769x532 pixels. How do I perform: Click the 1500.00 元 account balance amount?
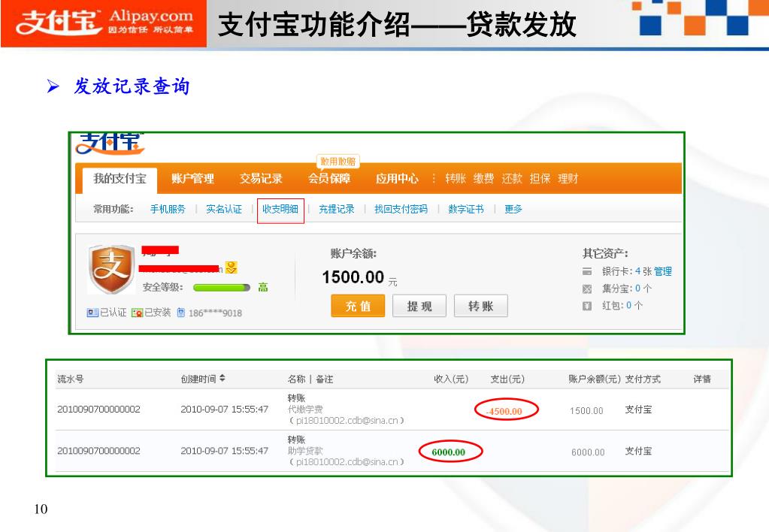coord(359,277)
